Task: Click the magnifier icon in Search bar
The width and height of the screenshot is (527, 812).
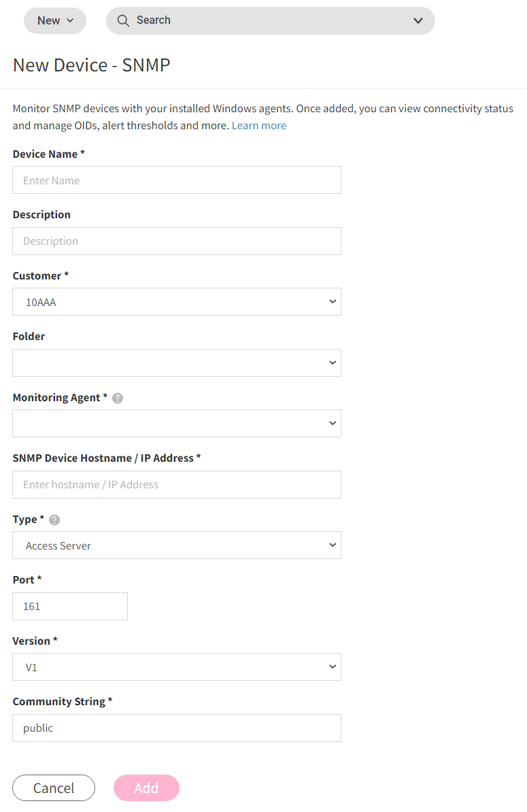Action: coord(122,20)
